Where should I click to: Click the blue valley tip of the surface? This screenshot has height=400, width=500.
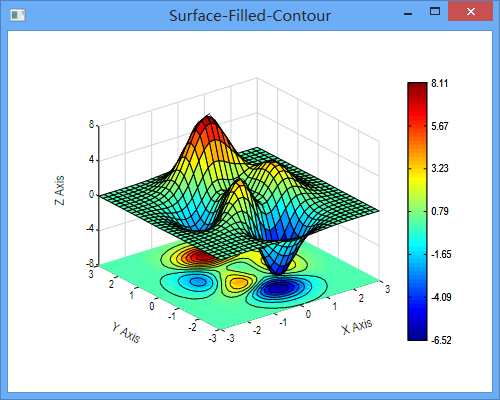pyautogui.click(x=279, y=268)
